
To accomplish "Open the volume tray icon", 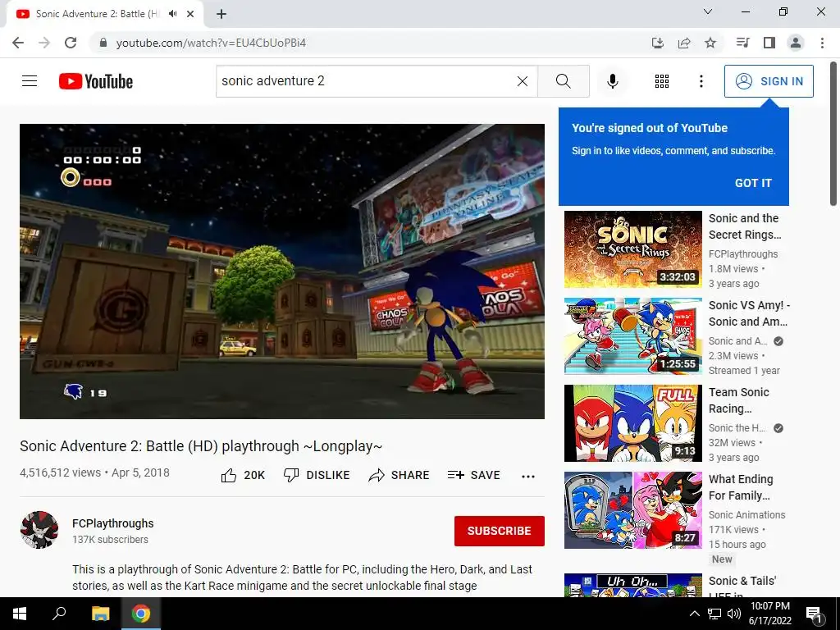I will click(734, 614).
